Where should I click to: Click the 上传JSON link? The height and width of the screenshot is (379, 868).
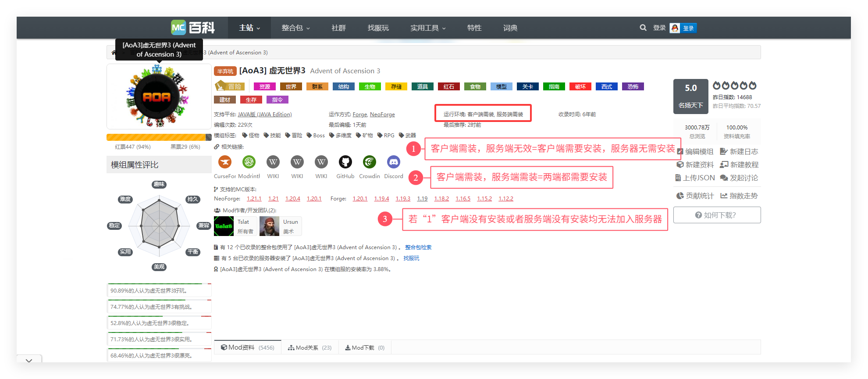[695, 178]
